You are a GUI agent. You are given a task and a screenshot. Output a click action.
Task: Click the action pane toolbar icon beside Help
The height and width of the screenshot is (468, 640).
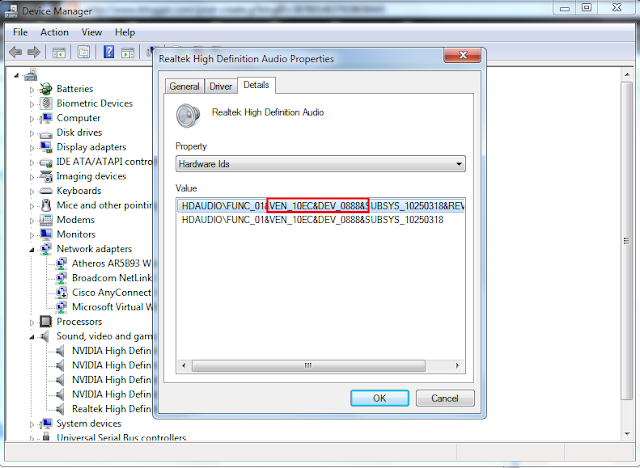128,52
